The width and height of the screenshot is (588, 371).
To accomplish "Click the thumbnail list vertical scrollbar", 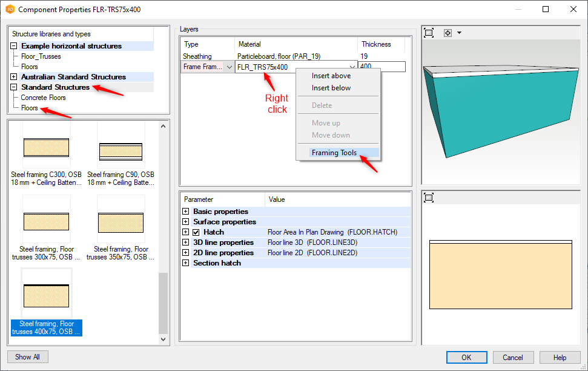I will [x=162, y=230].
